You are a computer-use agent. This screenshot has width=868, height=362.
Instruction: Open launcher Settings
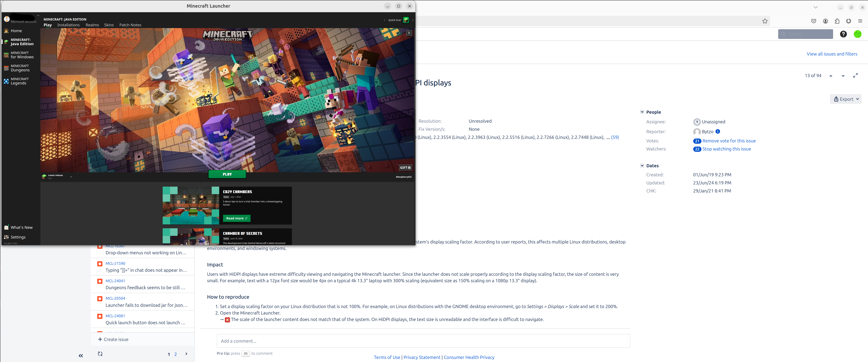pyautogui.click(x=18, y=237)
